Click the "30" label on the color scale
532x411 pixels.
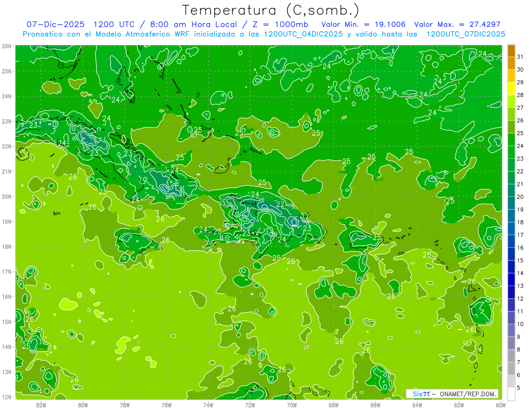pyautogui.click(x=520, y=70)
